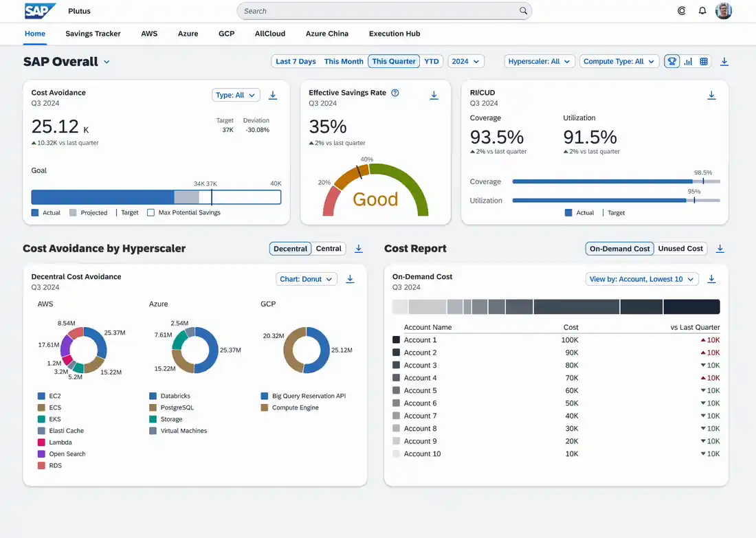Select the Account 1 row
This screenshot has width=756, height=538.
[x=556, y=340]
